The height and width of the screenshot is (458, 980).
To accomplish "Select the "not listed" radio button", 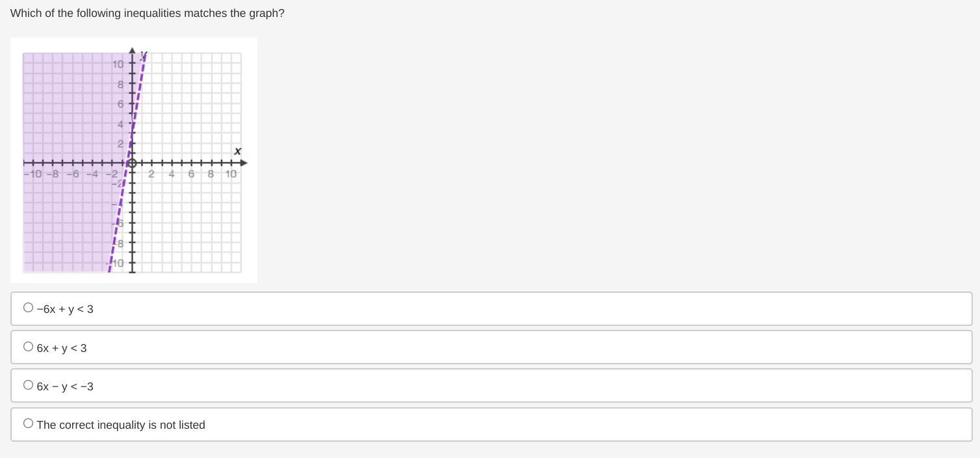I will coord(28,424).
